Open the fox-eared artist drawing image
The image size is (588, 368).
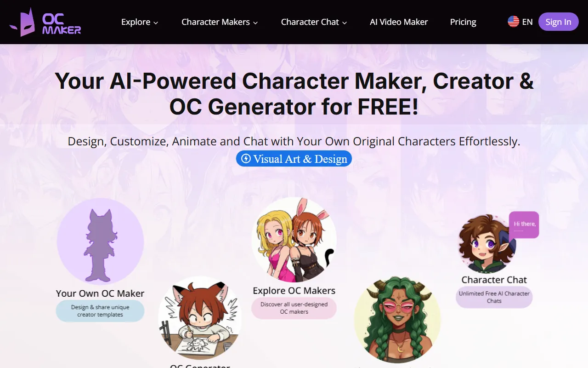200,318
